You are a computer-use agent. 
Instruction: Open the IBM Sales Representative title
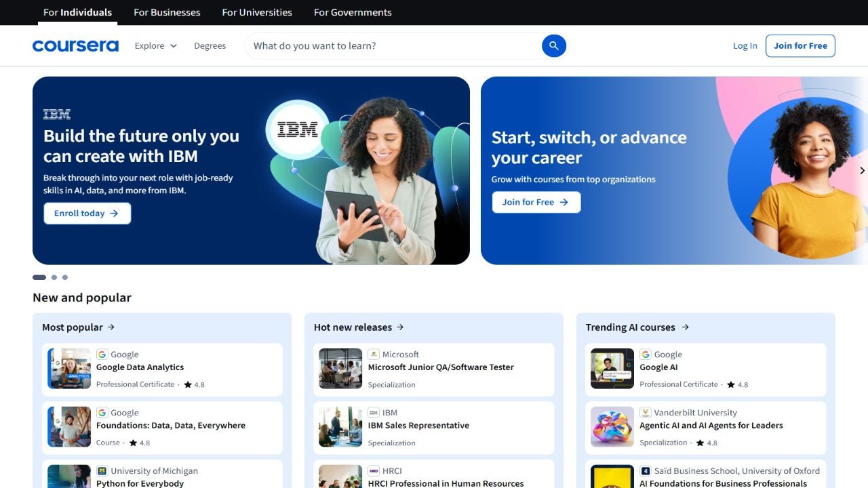418,426
